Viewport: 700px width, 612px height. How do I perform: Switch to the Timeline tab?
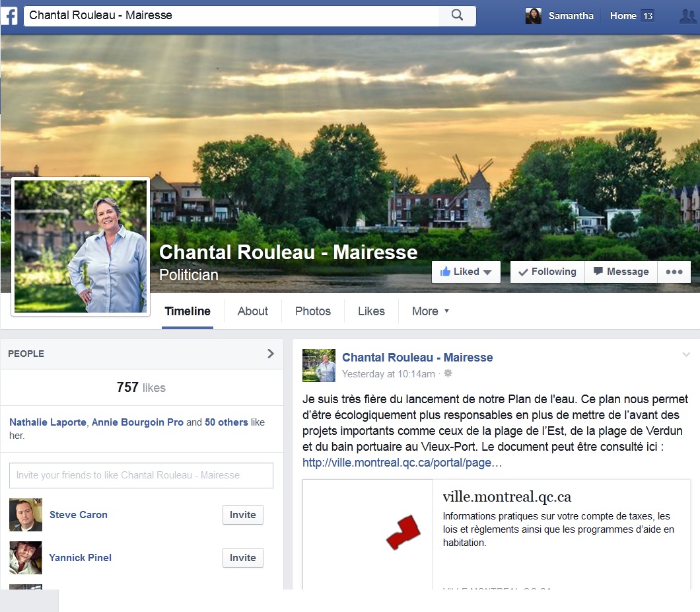click(x=188, y=311)
